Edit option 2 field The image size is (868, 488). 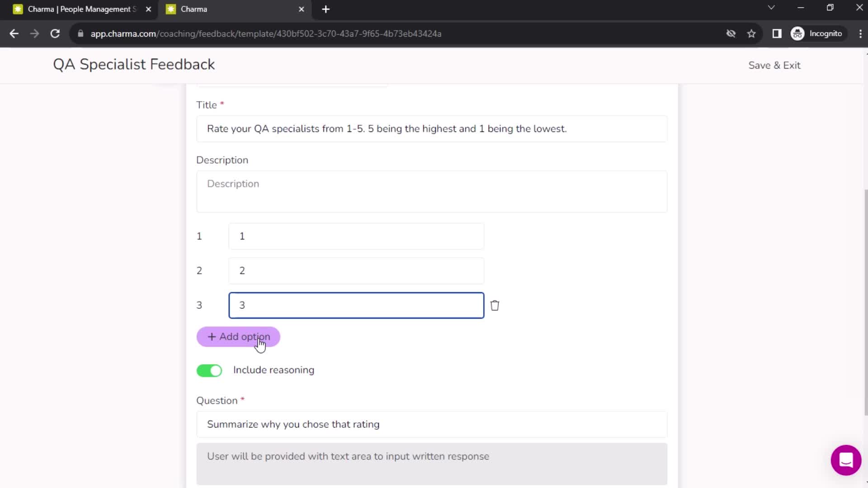pos(356,271)
